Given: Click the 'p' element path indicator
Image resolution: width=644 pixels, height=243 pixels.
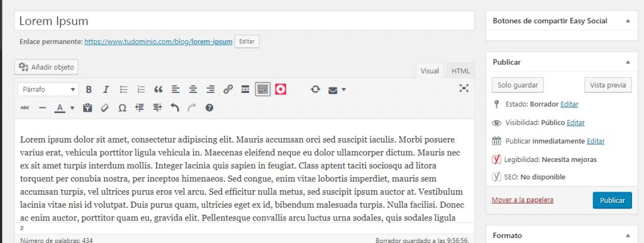Looking at the screenshot, I should coord(22,229).
